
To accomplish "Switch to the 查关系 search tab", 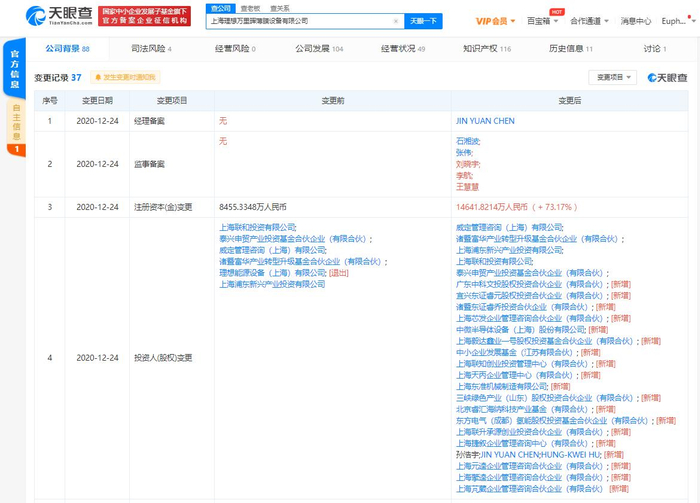I will pyautogui.click(x=279, y=8).
